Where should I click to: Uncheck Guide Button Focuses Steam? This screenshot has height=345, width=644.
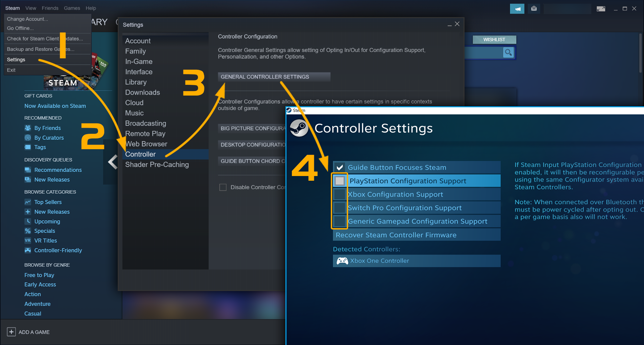(339, 167)
